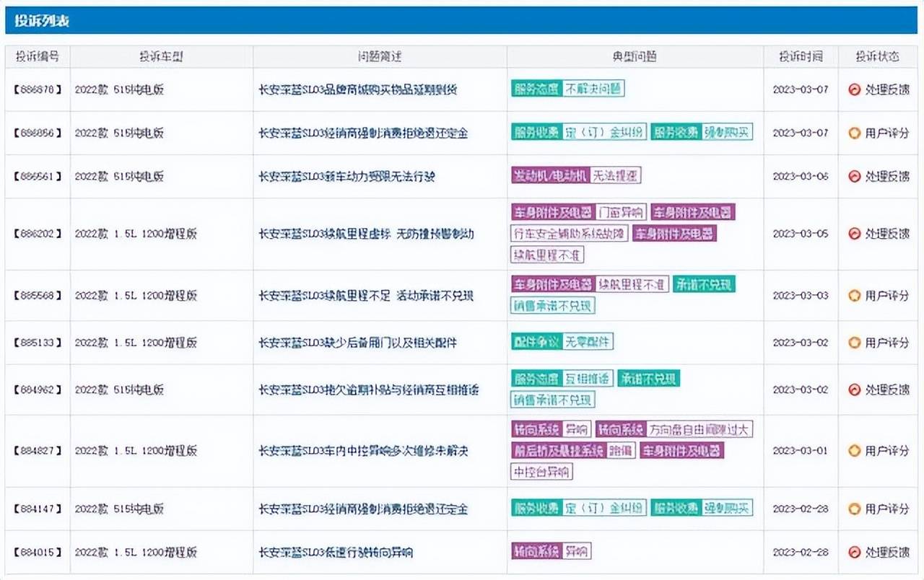Image resolution: width=924 pixels, height=580 pixels.
Task: Open row 884147 complaint 经销商强制消费拒绝退还定金
Action: click(363, 509)
